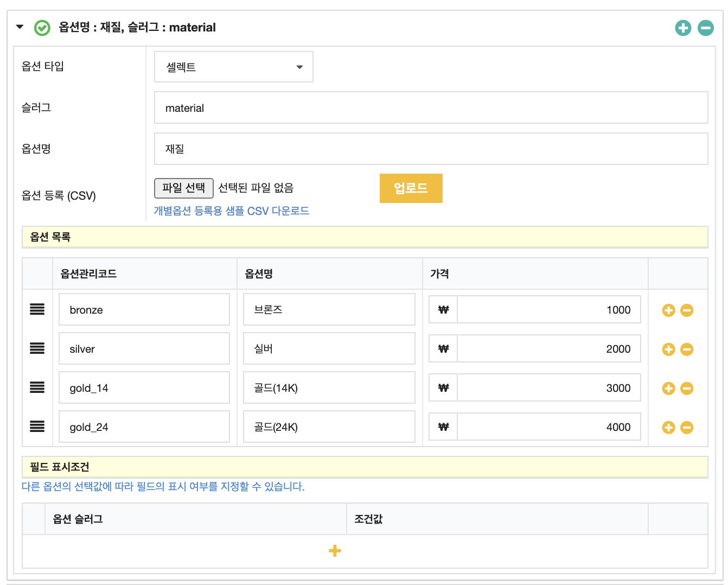Screen dimensions: 728x585
Task: Delete the gold_14 option row
Action: (687, 389)
